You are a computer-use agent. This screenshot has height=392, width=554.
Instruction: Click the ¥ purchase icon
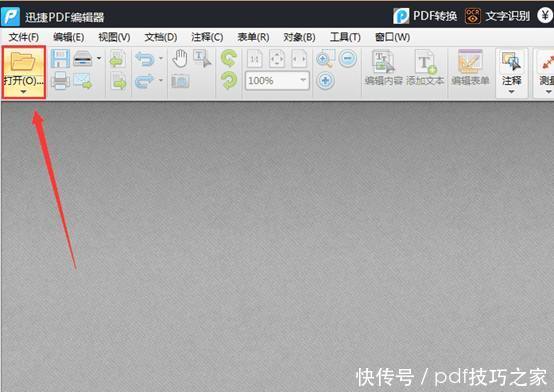coord(545,16)
